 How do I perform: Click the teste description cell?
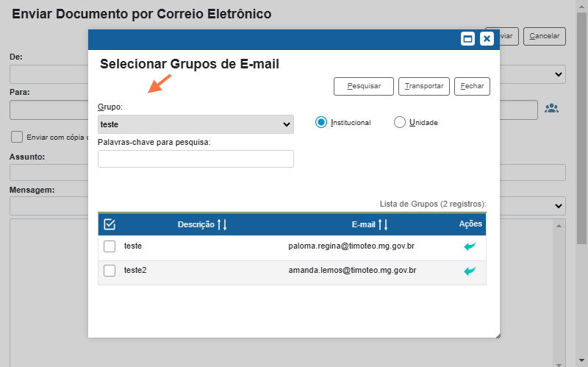click(x=133, y=246)
